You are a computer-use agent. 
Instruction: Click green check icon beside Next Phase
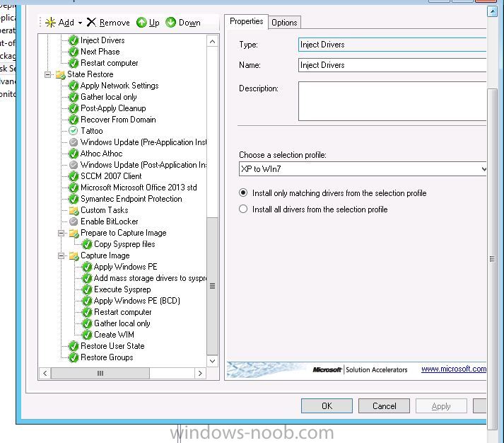coord(74,52)
